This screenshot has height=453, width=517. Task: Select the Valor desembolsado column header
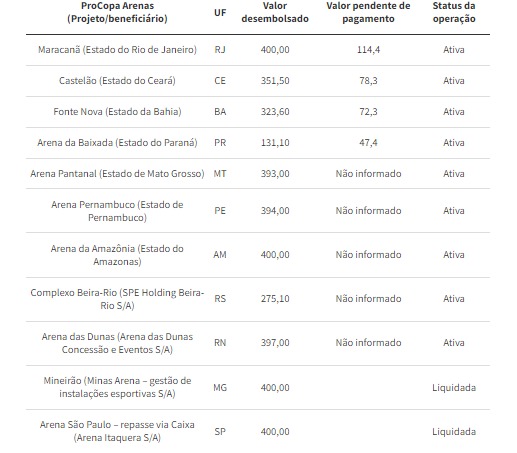[275, 12]
